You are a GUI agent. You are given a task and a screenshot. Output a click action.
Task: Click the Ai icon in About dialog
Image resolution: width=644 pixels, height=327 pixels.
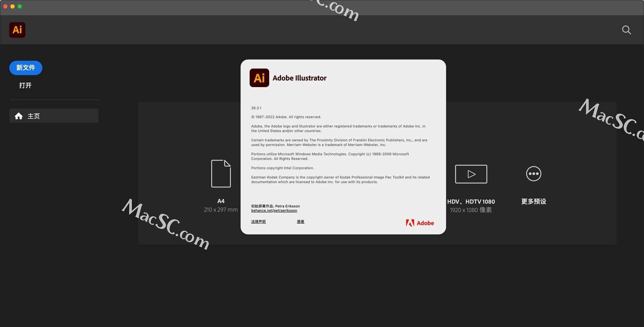[259, 78]
